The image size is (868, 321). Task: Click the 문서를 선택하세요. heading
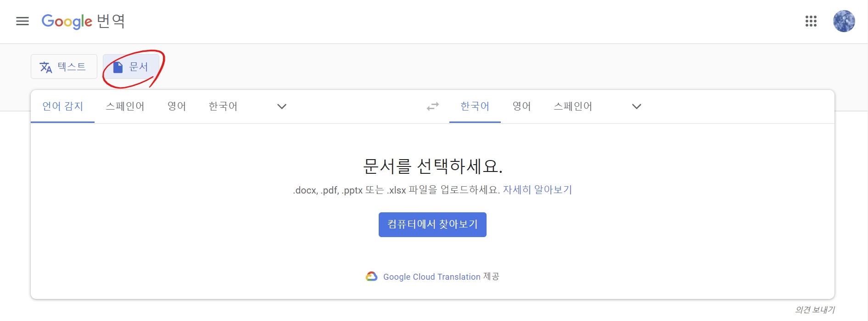click(433, 166)
